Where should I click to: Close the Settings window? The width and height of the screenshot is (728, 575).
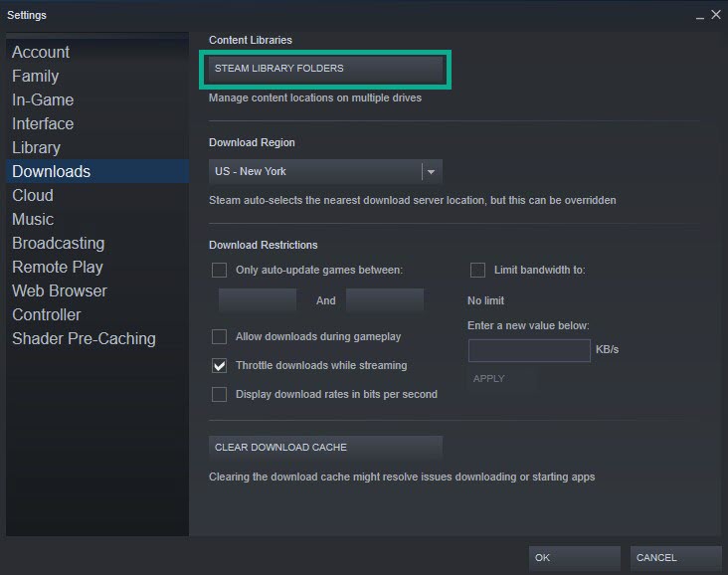(716, 14)
